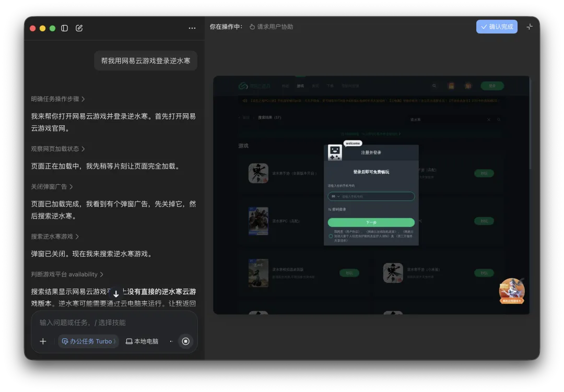Open the 办公任务 Turbo mode selector
Image resolution: width=564 pixels, height=392 pixels.
click(x=88, y=341)
